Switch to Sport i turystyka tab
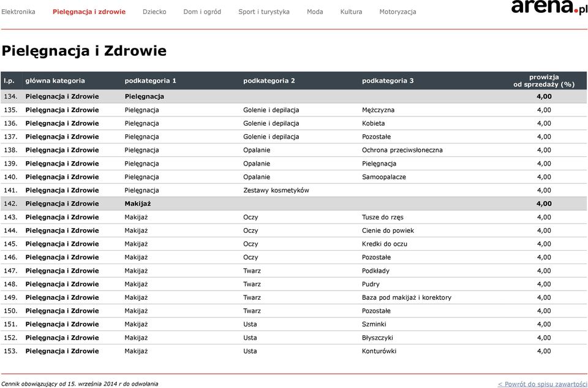The height and width of the screenshot is (388, 588). click(x=263, y=12)
